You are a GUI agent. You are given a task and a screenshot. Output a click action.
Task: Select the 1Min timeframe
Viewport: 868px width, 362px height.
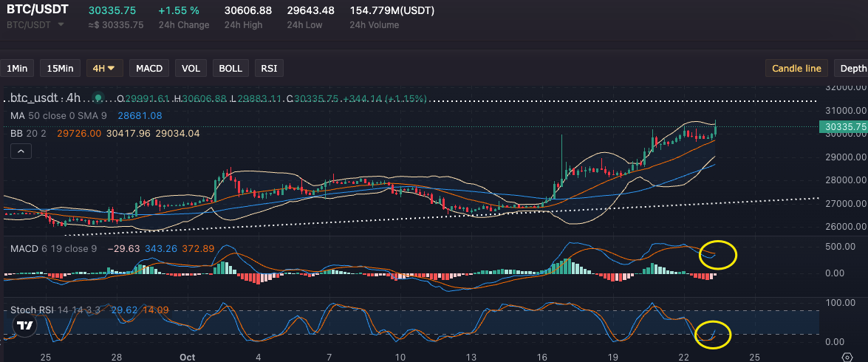click(x=17, y=69)
